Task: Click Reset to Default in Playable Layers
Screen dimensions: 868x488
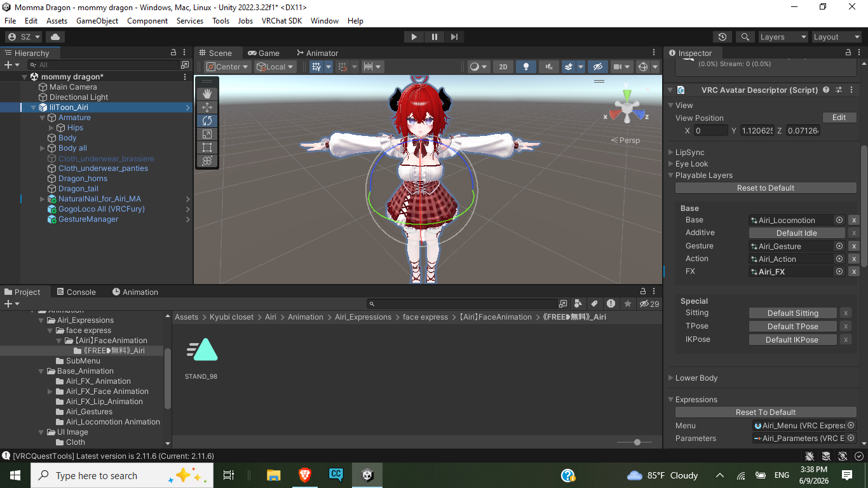Action: coord(766,188)
